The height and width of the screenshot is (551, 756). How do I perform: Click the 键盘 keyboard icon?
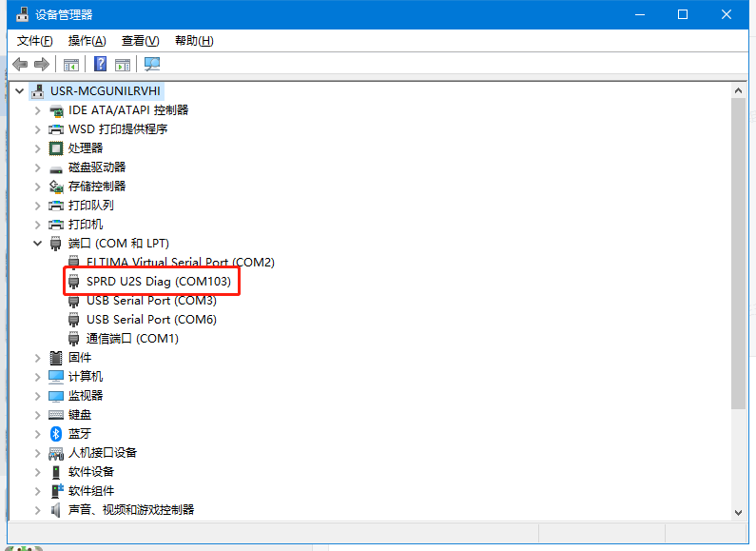[56, 415]
